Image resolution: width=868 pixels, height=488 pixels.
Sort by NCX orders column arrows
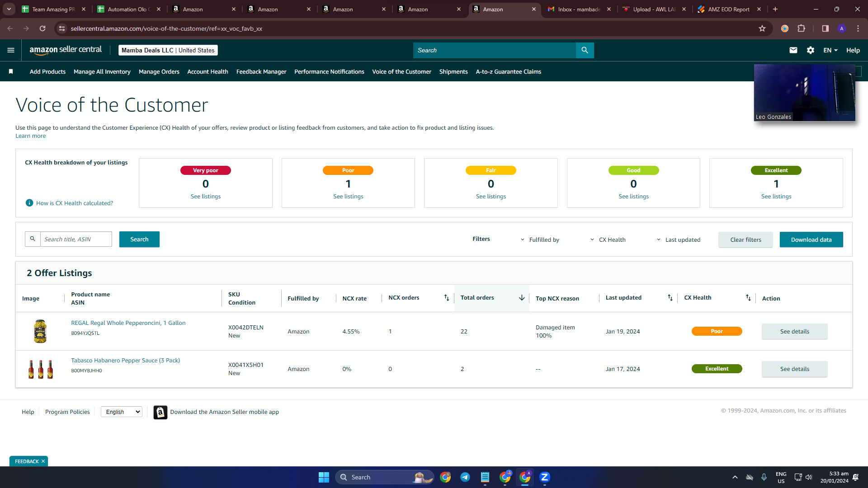coord(447,297)
